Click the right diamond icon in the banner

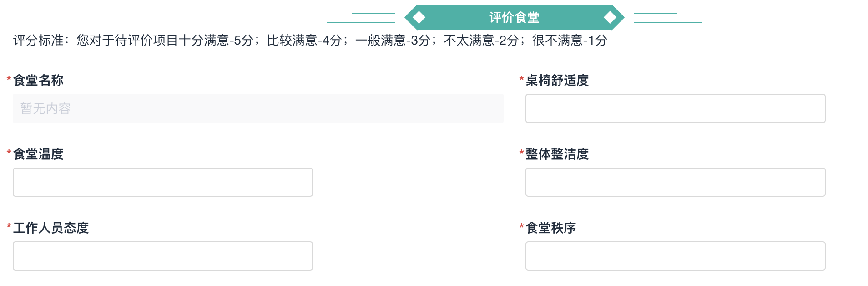610,17
